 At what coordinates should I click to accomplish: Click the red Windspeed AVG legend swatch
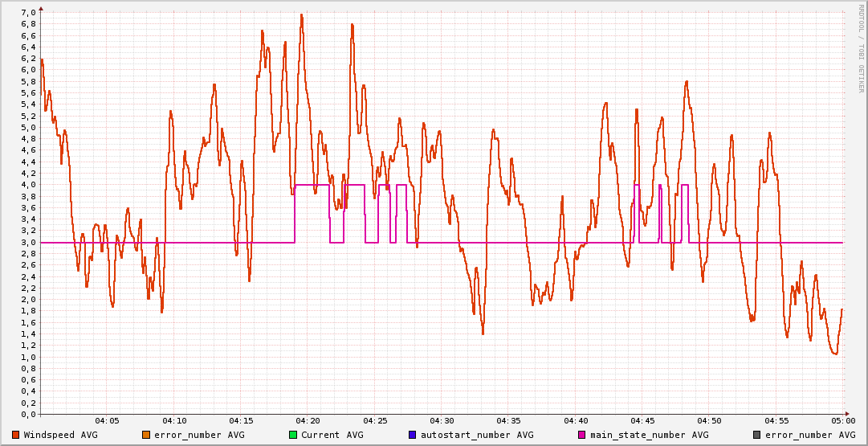tap(15, 435)
